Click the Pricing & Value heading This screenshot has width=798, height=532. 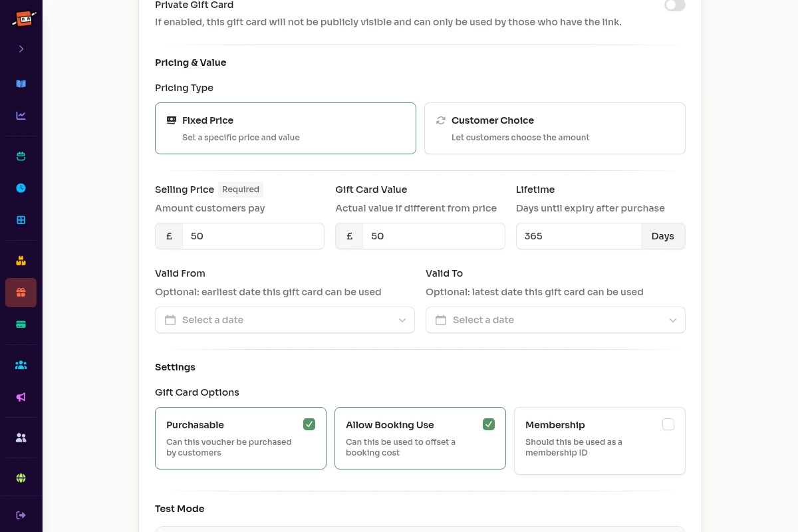[x=191, y=63]
